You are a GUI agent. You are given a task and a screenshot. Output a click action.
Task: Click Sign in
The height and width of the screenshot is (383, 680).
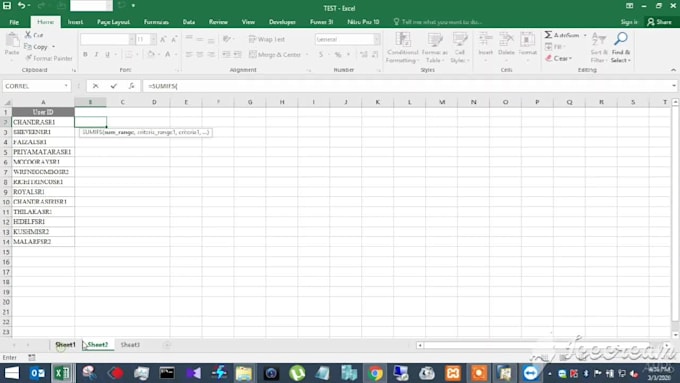point(629,22)
